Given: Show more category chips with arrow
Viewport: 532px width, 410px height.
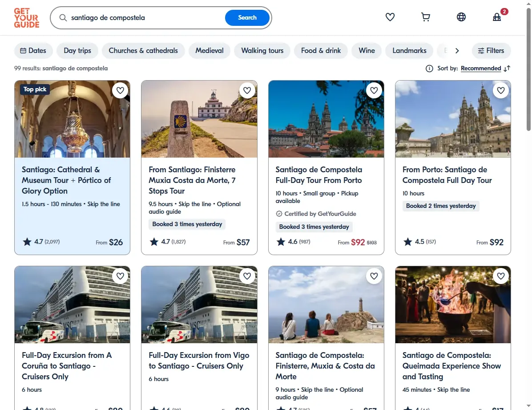Looking at the screenshot, I should point(457,51).
